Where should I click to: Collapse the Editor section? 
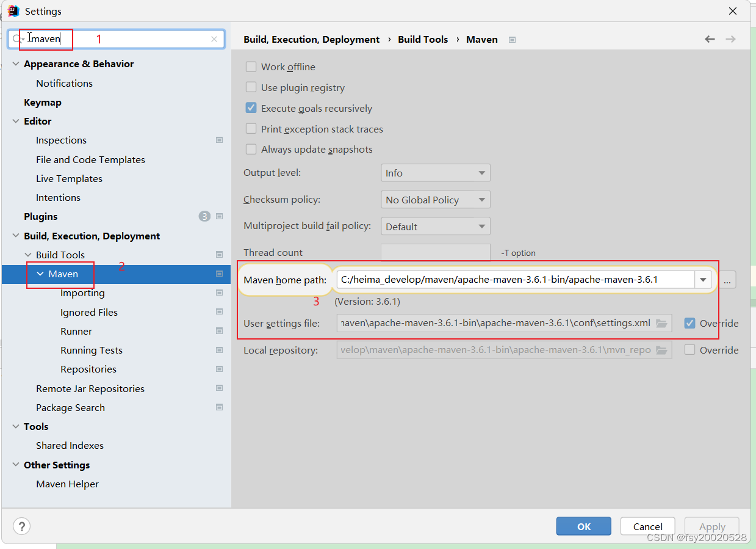tap(16, 121)
